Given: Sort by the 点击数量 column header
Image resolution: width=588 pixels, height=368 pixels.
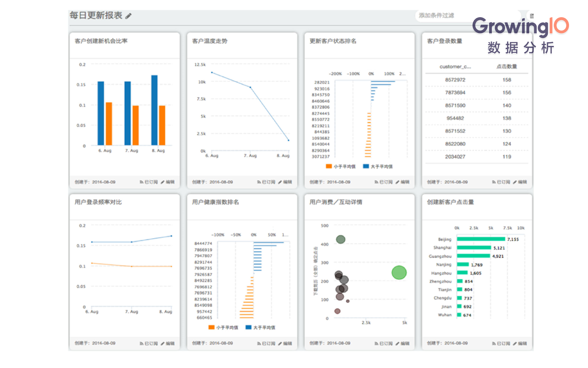Looking at the screenshot, I should [507, 67].
